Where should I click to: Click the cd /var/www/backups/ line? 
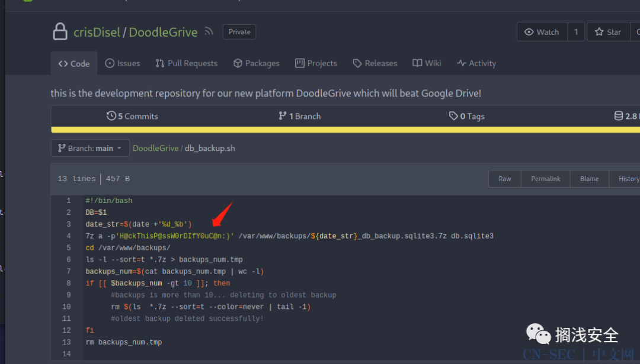pyautogui.click(x=128, y=248)
